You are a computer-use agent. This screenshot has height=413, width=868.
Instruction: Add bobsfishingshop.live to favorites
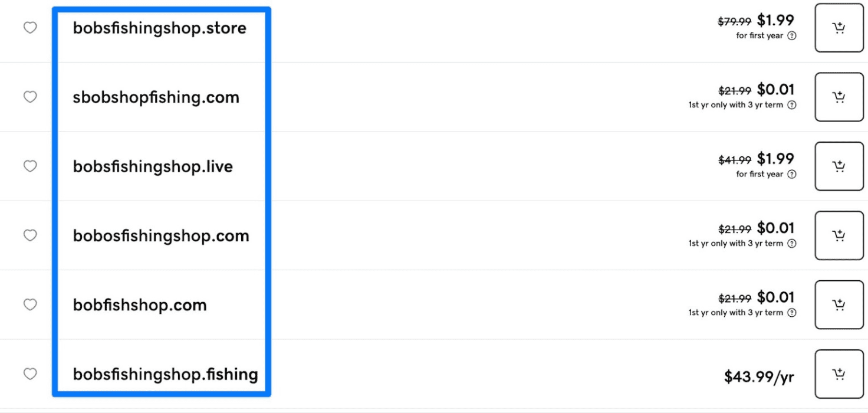tap(29, 166)
